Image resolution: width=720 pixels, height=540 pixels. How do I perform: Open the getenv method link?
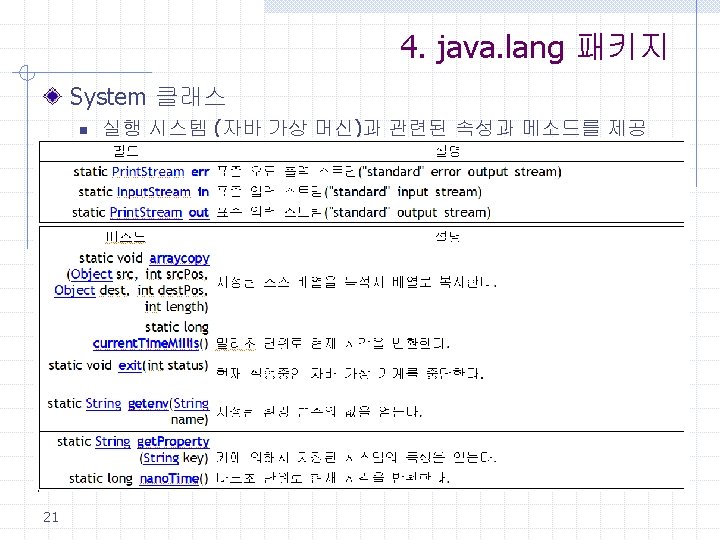click(x=148, y=404)
